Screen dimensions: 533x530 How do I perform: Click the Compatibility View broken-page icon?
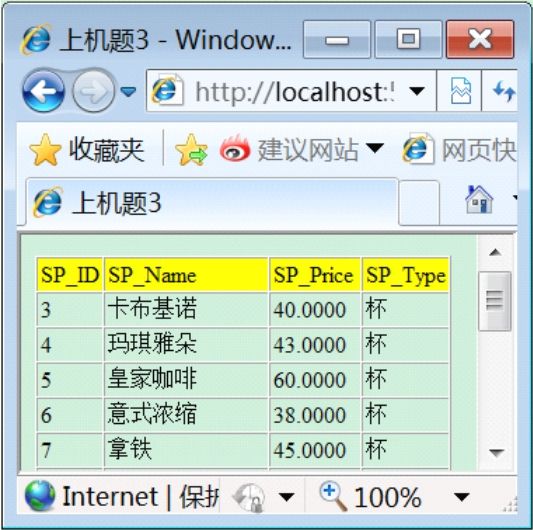pyautogui.click(x=460, y=91)
